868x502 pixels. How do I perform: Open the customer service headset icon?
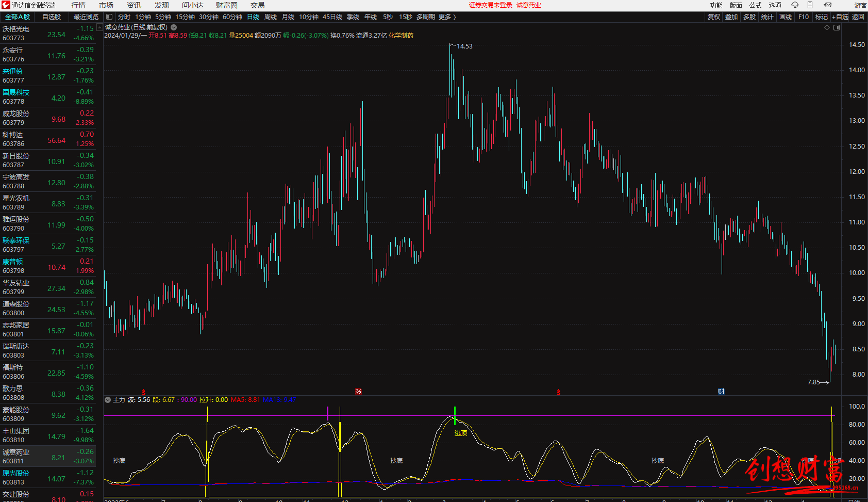tap(795, 5)
